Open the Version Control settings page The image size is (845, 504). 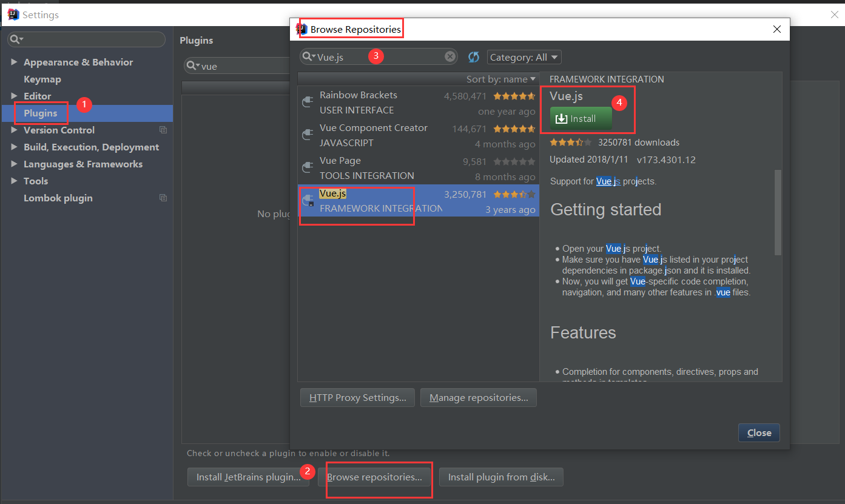click(x=59, y=130)
